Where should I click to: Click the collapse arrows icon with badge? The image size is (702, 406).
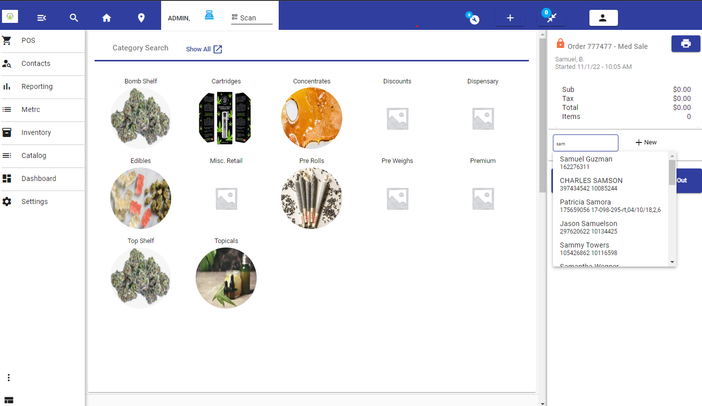(x=551, y=17)
